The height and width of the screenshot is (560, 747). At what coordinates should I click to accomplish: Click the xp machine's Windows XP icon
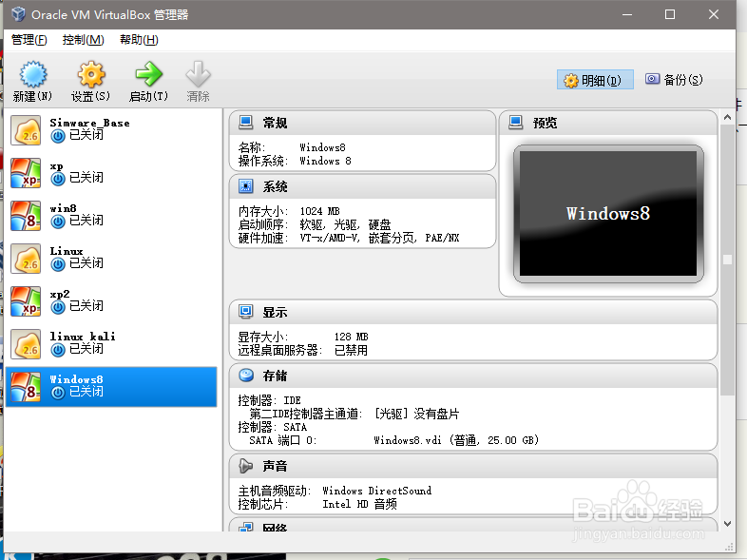[26, 173]
